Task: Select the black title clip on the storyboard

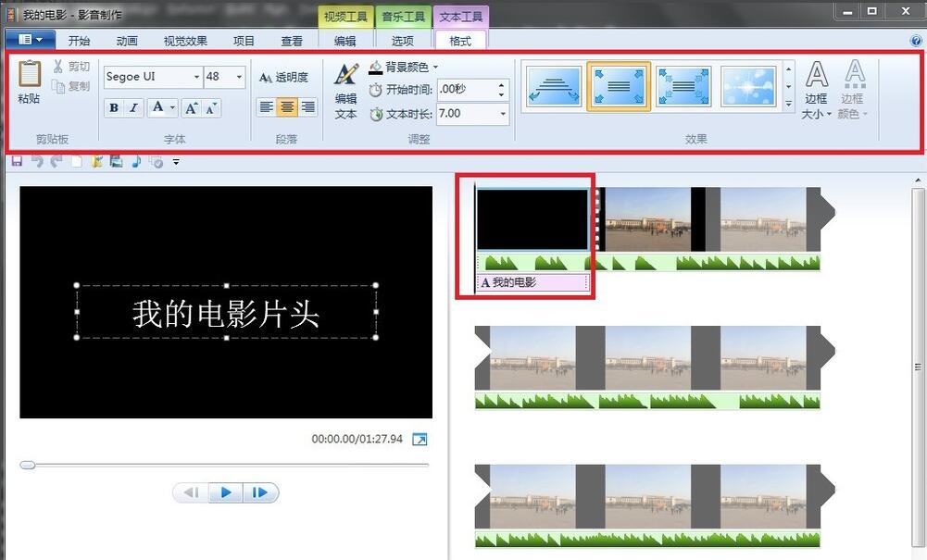Action: pyautogui.click(x=532, y=219)
